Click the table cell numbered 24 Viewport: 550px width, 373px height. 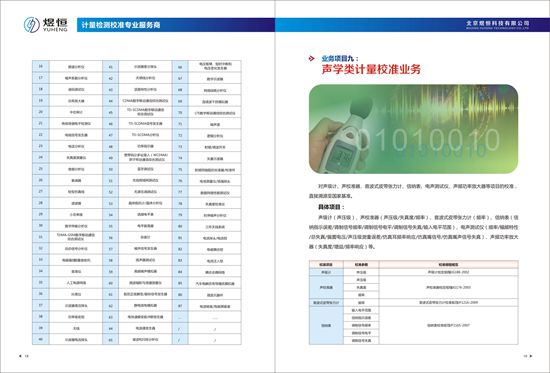(x=41, y=158)
